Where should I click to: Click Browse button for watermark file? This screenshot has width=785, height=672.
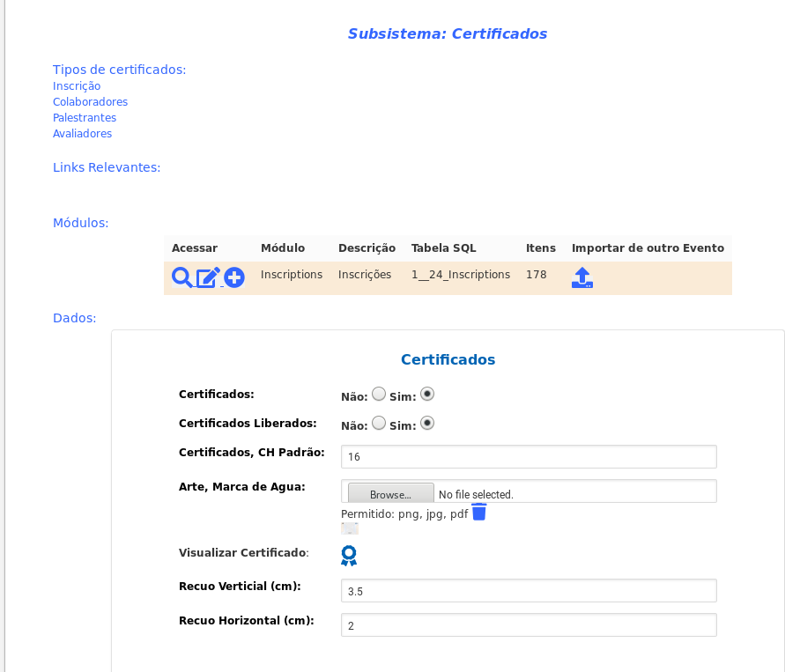click(x=390, y=494)
